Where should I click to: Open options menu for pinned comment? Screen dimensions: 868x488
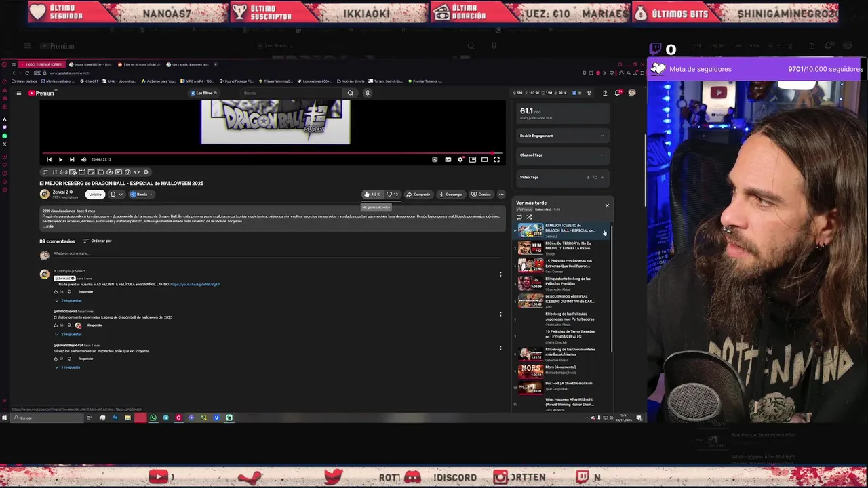click(x=500, y=274)
